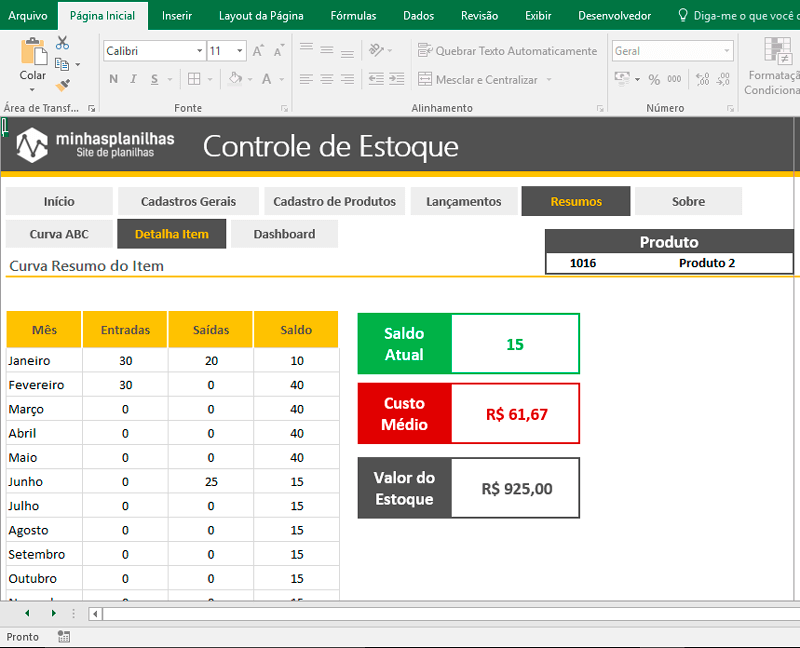Switch to the Fórmulas ribbon tab
The image size is (800, 648).
[x=353, y=15]
